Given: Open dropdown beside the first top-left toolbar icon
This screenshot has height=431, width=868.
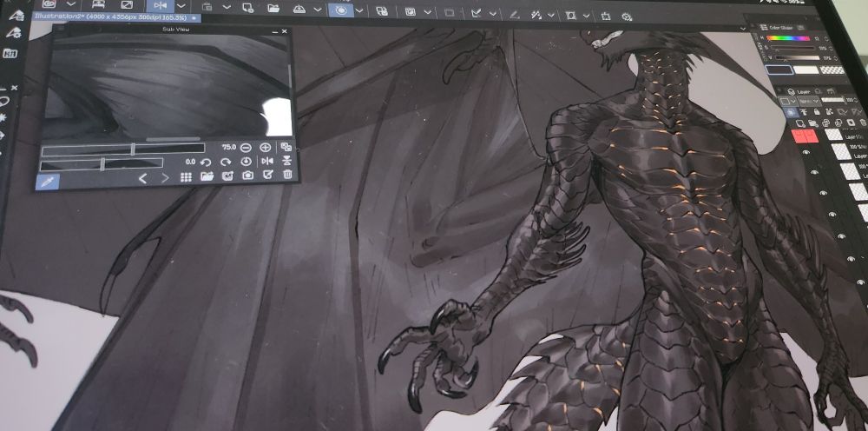Looking at the screenshot, I should 71,3.
